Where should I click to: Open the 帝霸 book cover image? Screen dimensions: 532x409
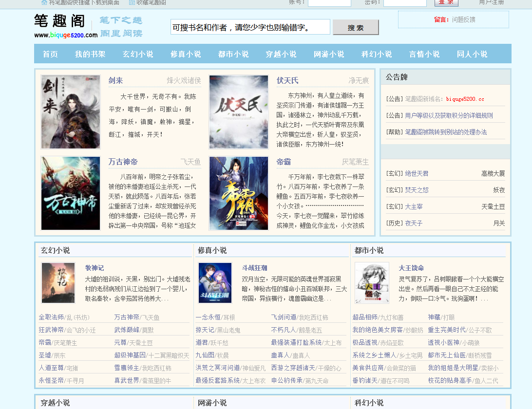239,193
